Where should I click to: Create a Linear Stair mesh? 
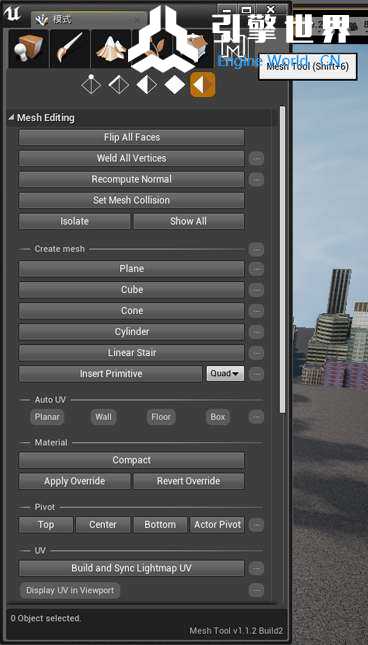132,353
